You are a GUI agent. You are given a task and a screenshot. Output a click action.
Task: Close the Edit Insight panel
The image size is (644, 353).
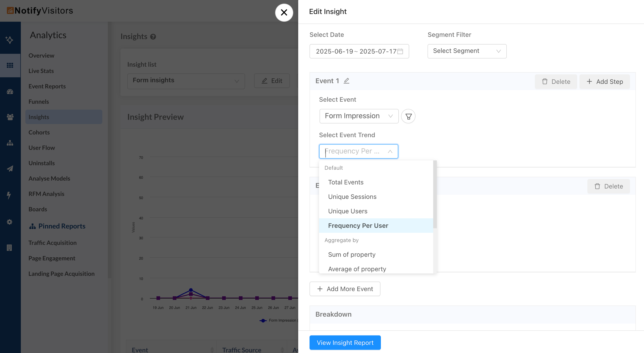point(284,13)
